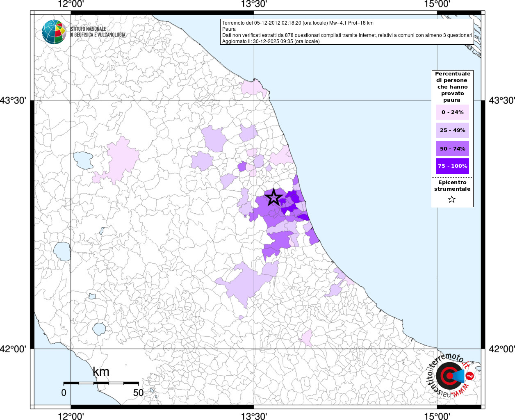Select the 0 - 24% legend swatch
This screenshot has height=420, width=515.
[x=452, y=112]
